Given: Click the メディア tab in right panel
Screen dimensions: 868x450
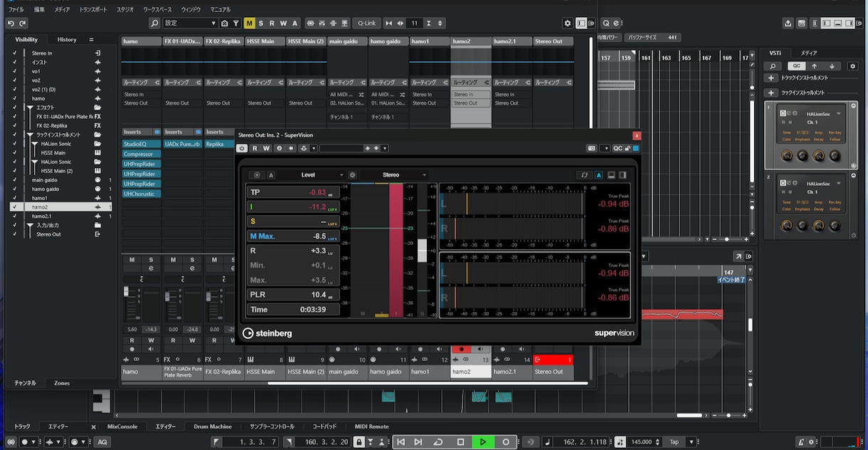Looking at the screenshot, I should [x=809, y=53].
